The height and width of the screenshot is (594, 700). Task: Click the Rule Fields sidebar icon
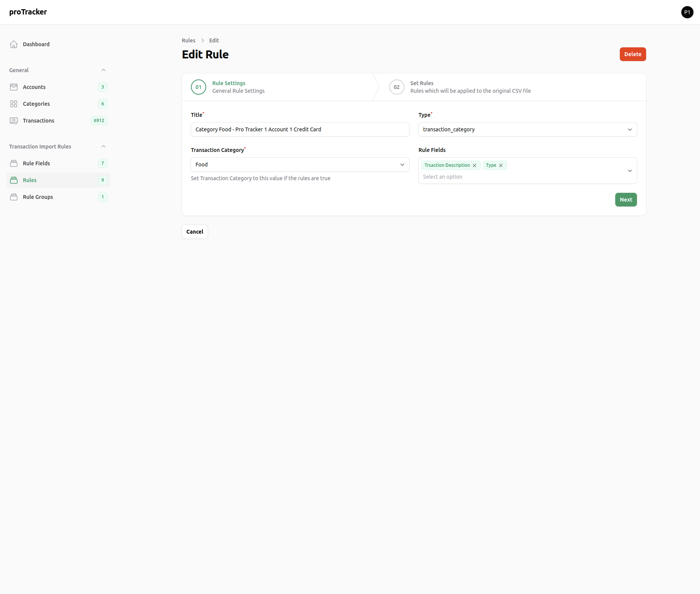click(14, 163)
